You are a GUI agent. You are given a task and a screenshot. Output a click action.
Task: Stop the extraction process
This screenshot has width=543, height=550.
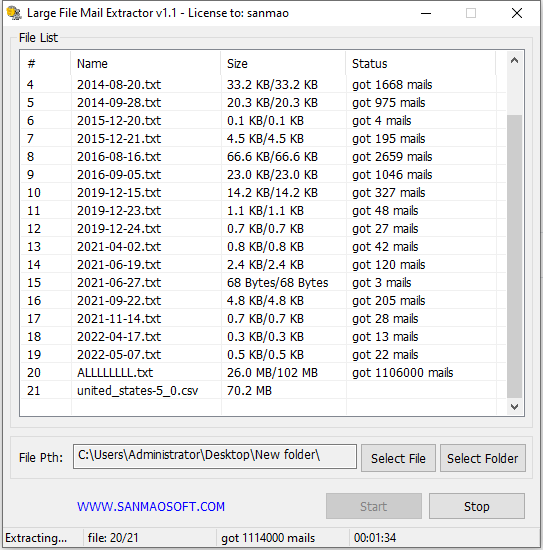point(477,506)
